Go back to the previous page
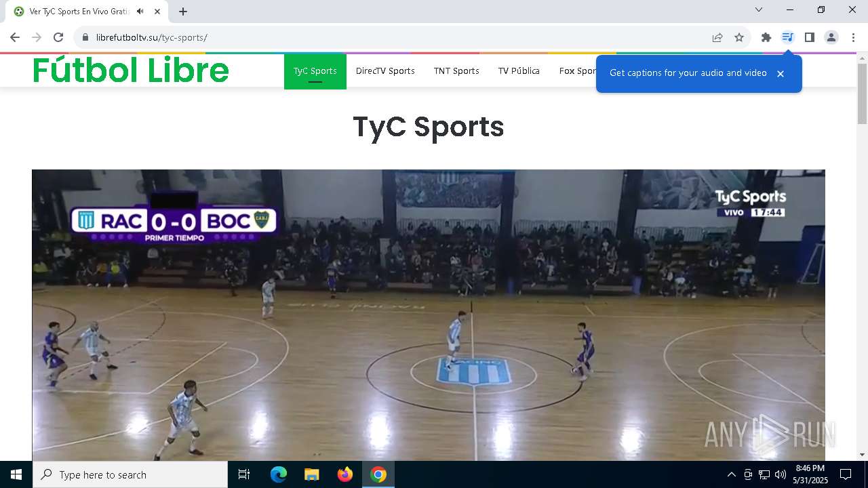868x488 pixels. point(15,37)
